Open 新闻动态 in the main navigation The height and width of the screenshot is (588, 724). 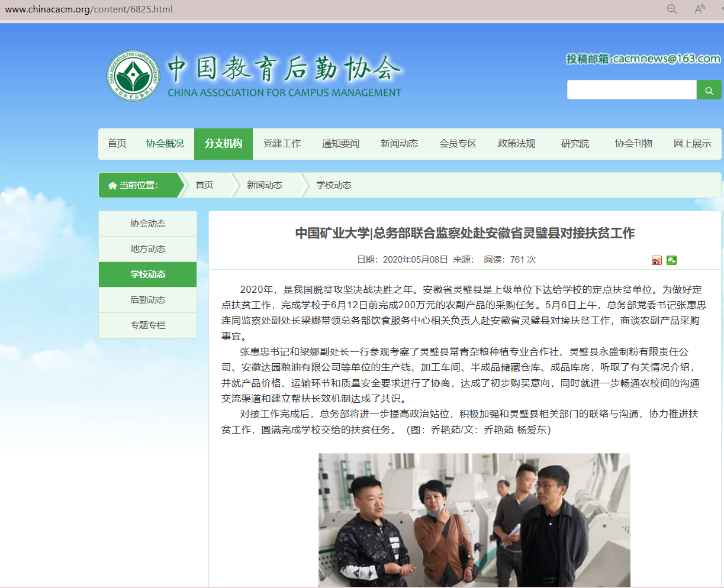400,144
